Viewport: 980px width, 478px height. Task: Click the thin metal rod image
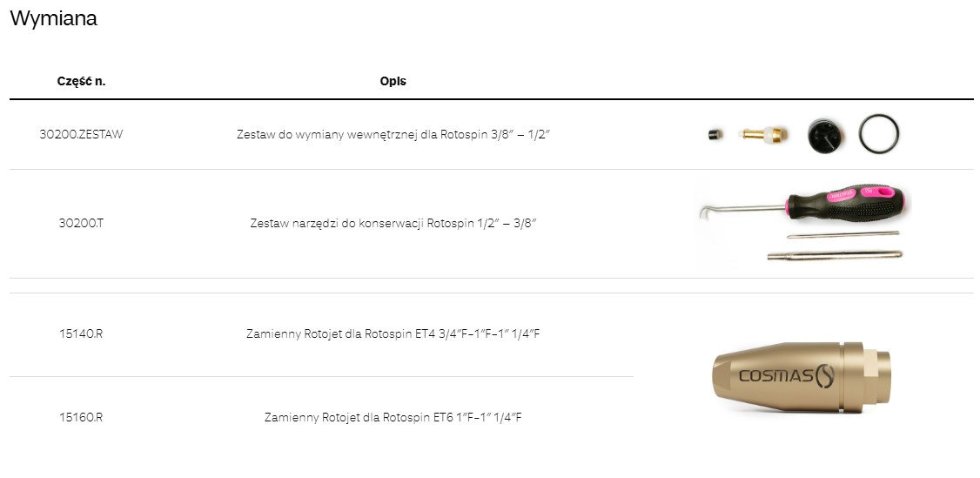point(842,234)
